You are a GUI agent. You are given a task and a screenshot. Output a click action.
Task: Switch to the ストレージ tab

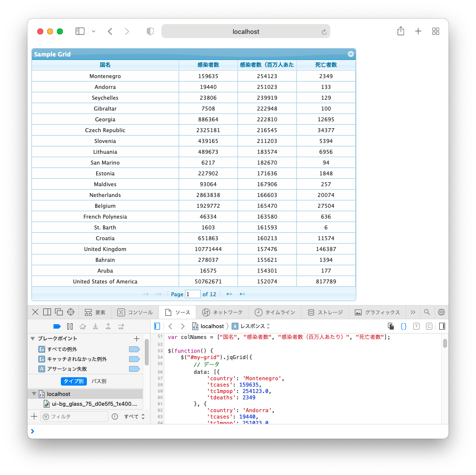(x=325, y=312)
